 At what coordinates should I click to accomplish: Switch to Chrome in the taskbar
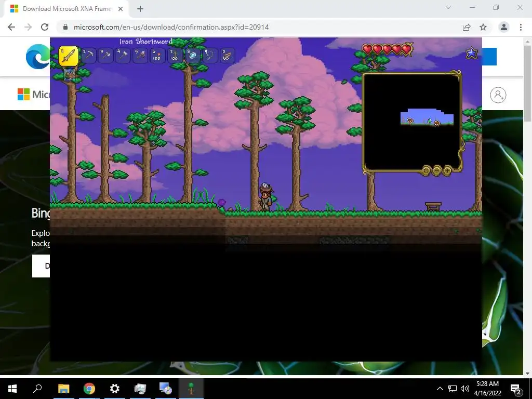[x=89, y=389]
